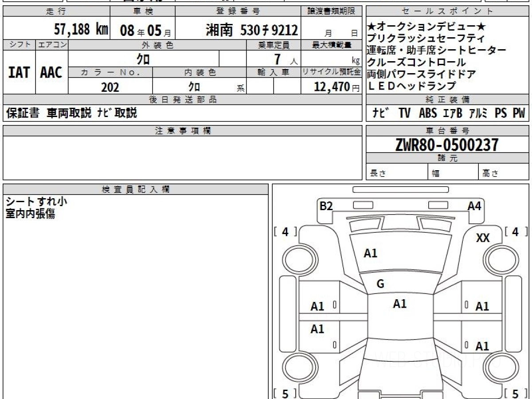
Task: Select the XX mark on car diagram
Action: coord(483,238)
